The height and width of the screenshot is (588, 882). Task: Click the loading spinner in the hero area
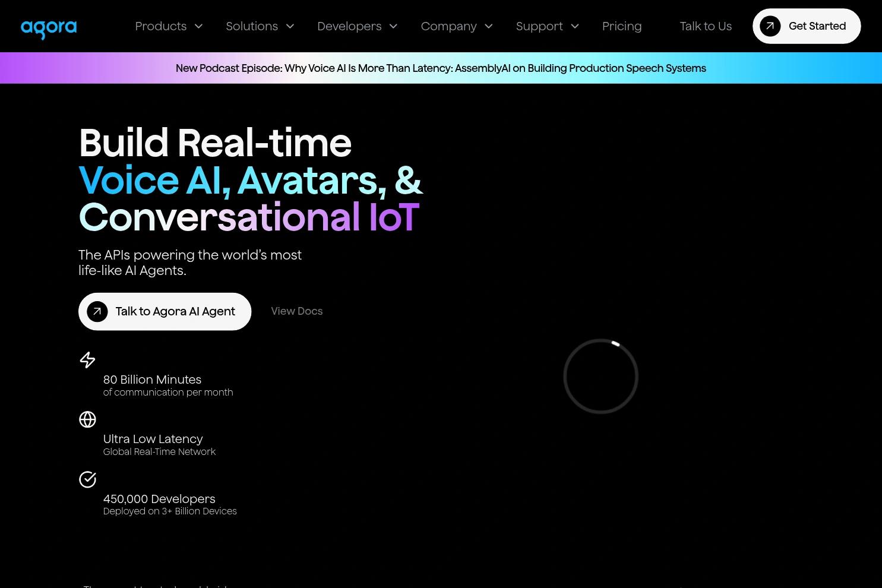pyautogui.click(x=600, y=376)
